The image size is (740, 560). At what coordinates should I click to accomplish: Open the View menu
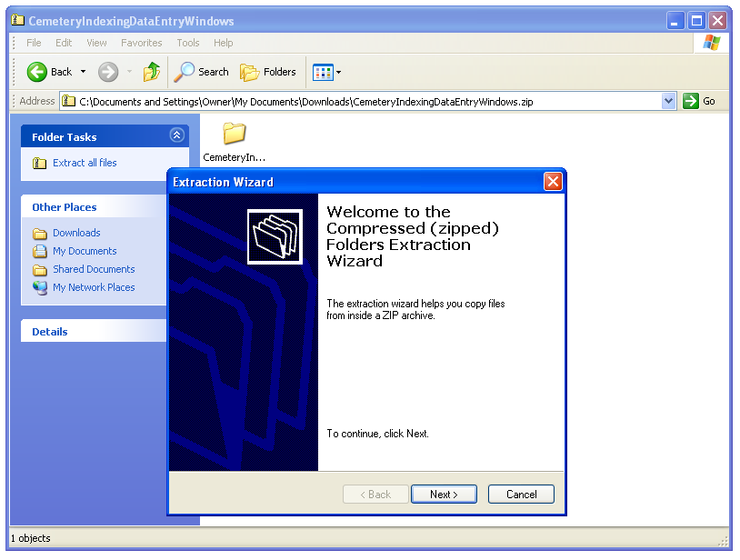(x=96, y=43)
